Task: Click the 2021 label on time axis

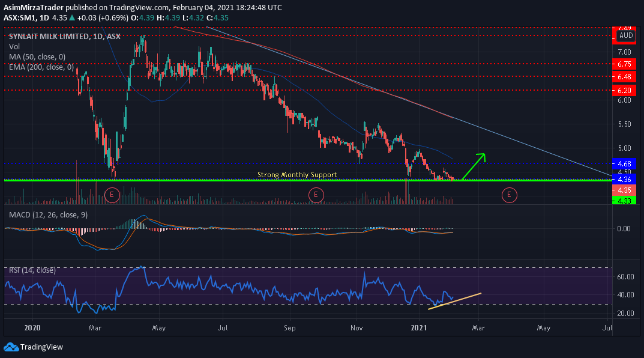Action: click(419, 327)
